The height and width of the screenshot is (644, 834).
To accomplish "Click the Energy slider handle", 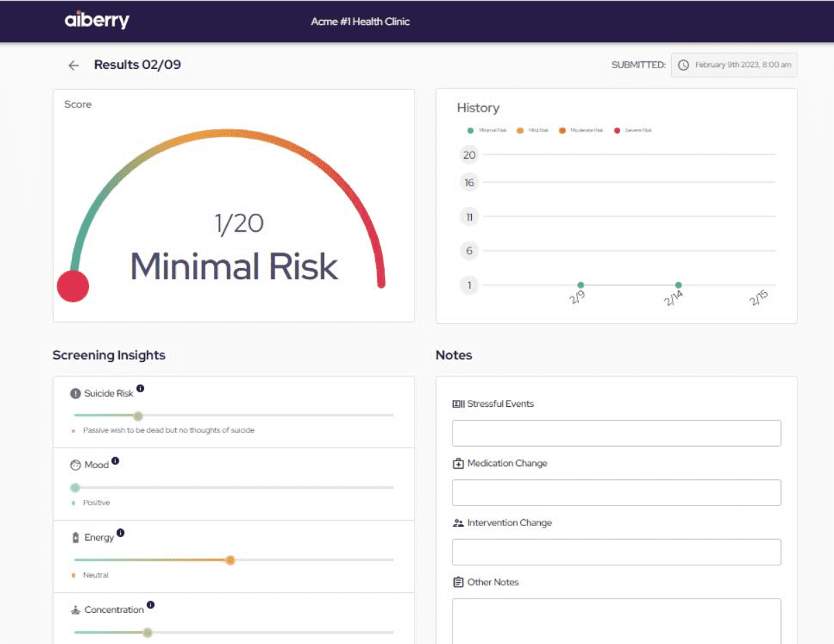I will click(x=230, y=560).
